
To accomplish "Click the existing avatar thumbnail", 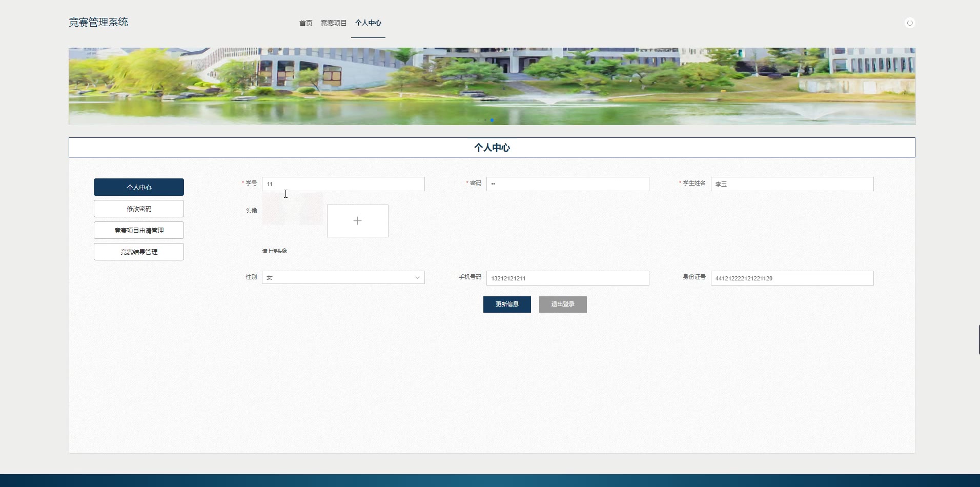I will 293,209.
